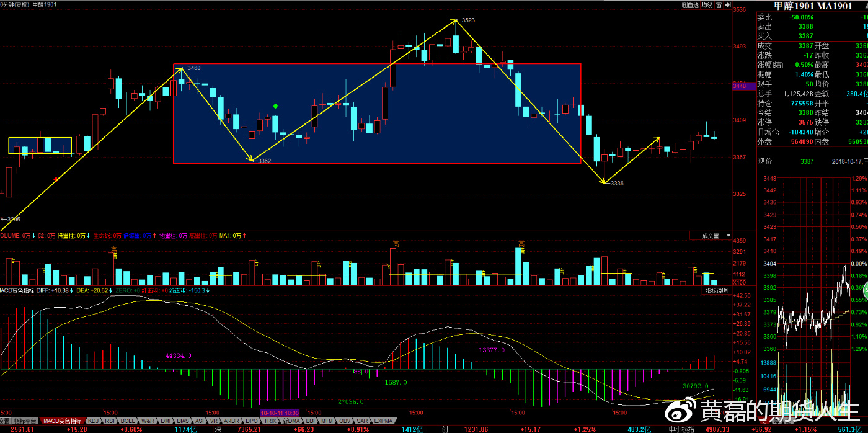Click the 委比 -50.00% value
868x433 pixels.
coord(801,17)
